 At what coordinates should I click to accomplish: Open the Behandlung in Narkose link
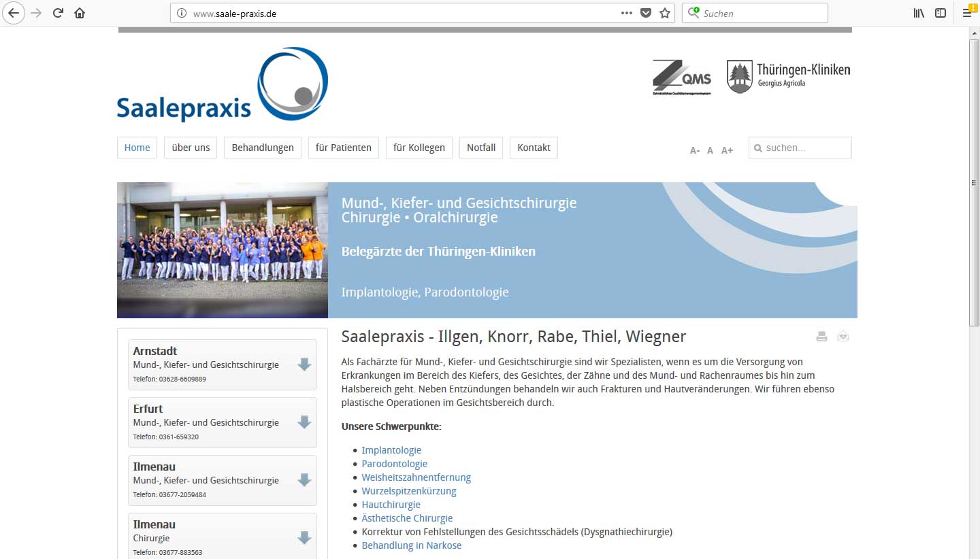412,545
